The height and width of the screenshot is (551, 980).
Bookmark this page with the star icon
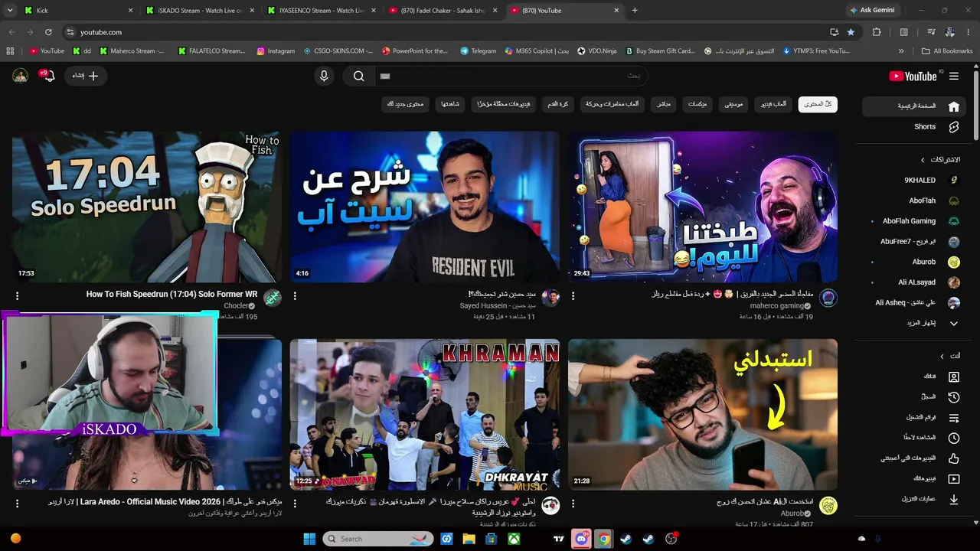click(x=851, y=32)
